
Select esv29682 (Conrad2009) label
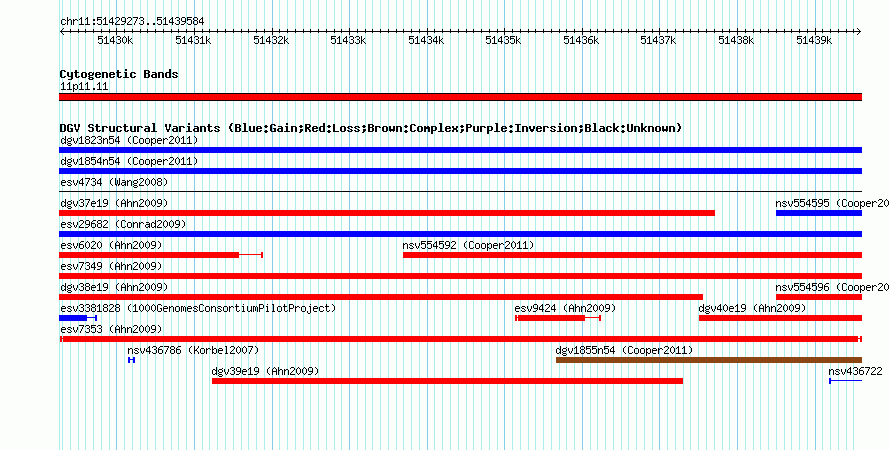[x=123, y=224]
